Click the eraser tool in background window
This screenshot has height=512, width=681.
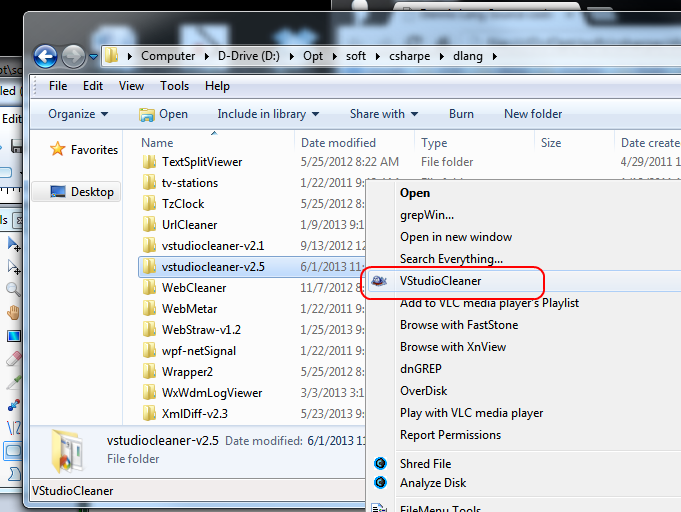(x=13, y=359)
